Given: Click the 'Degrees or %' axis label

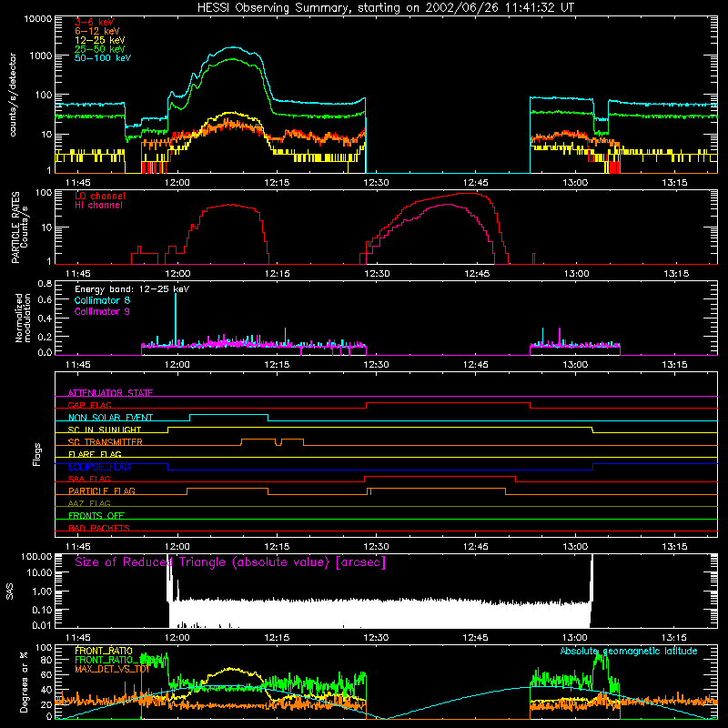Looking at the screenshot, I should 24,682.
